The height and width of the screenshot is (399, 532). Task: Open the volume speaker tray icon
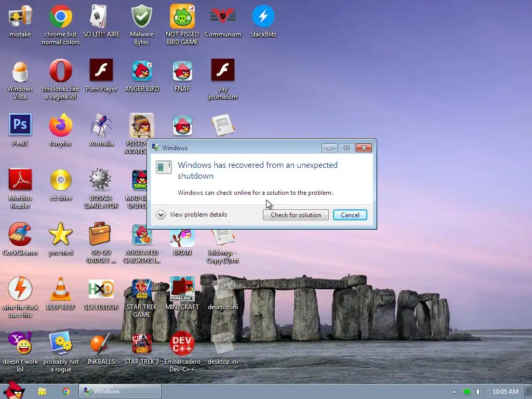pos(479,392)
